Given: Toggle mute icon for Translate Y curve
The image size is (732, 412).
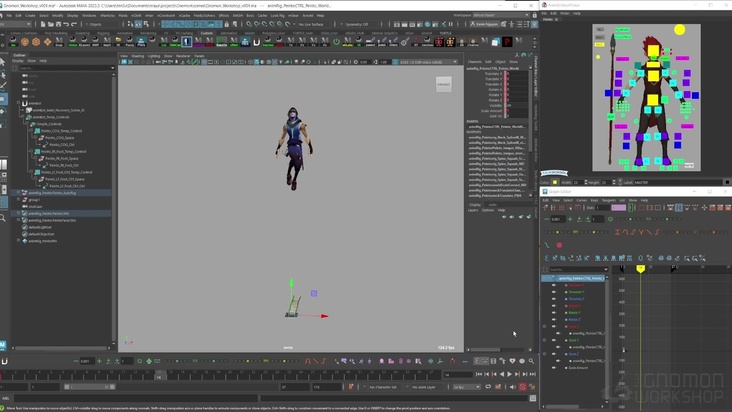Looking at the screenshot, I should 554,292.
